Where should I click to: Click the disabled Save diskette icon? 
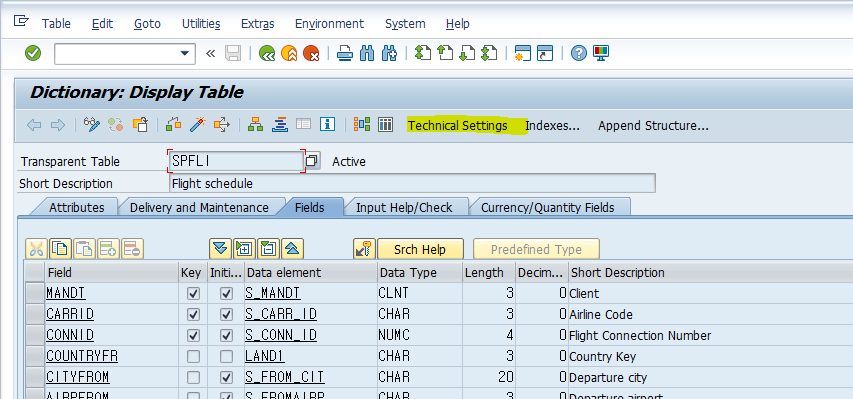(x=233, y=53)
